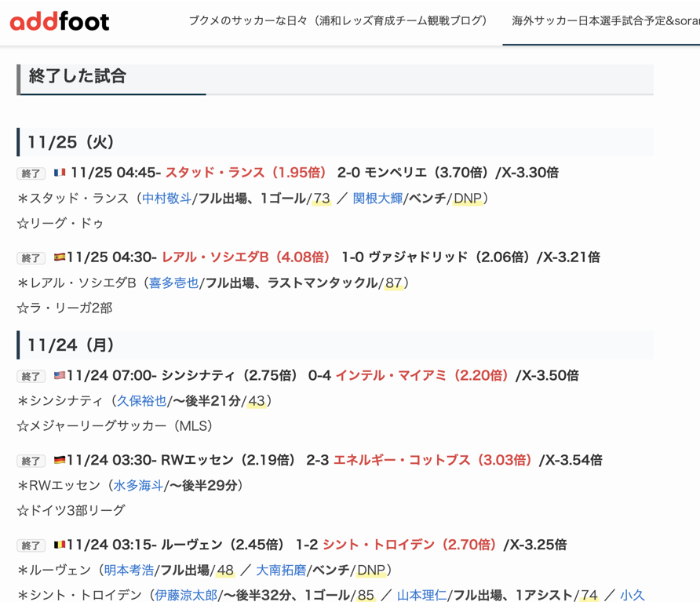
Task: Click the 終了 badge on the Cincinnati match
Action: click(31, 377)
